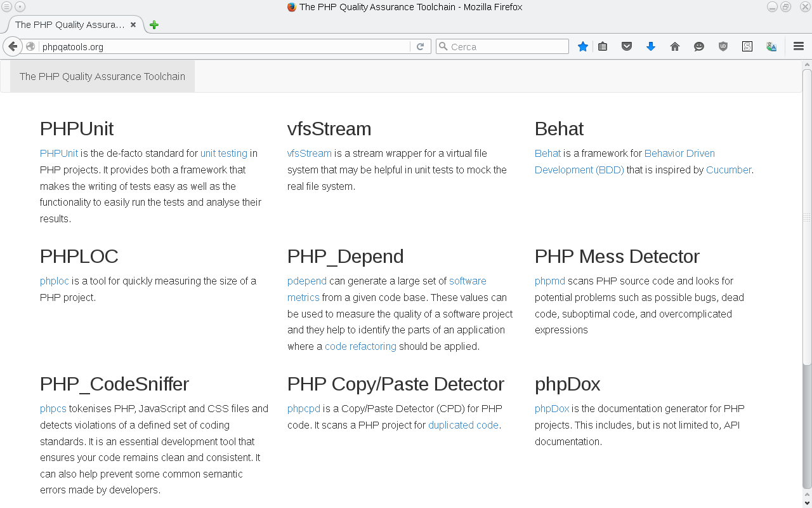Click the vfsStream heading
This screenshot has height=508, width=812.
(329, 129)
